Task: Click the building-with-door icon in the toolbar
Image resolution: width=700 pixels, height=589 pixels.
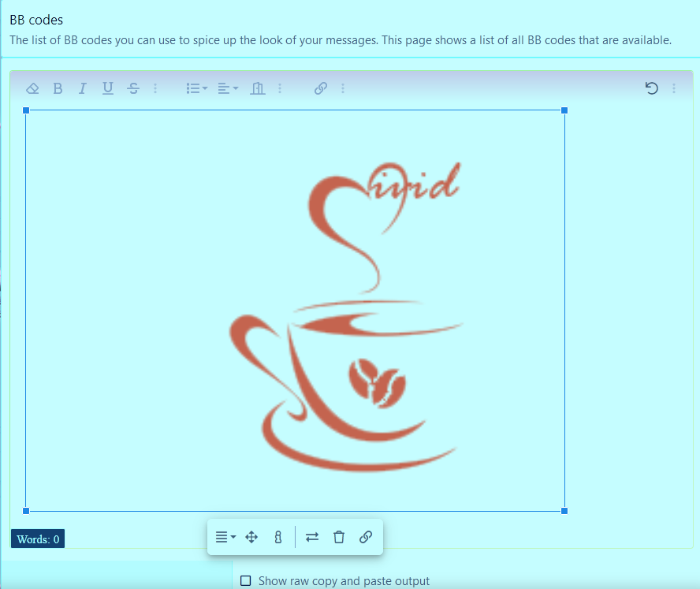Action: [258, 88]
